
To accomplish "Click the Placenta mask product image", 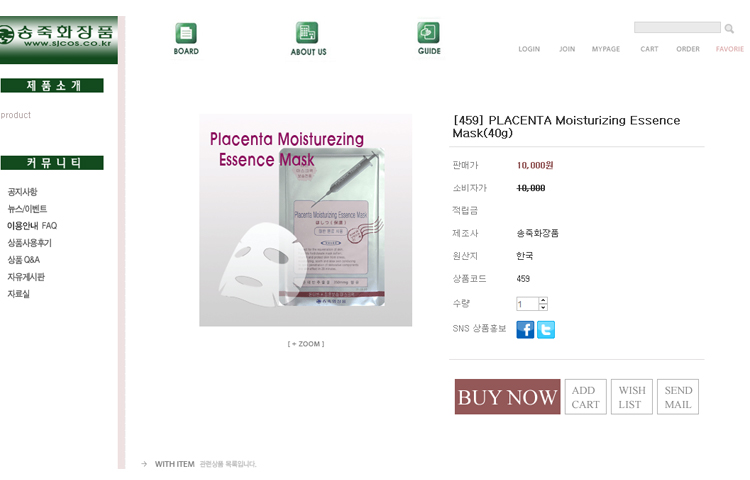I will (306, 220).
